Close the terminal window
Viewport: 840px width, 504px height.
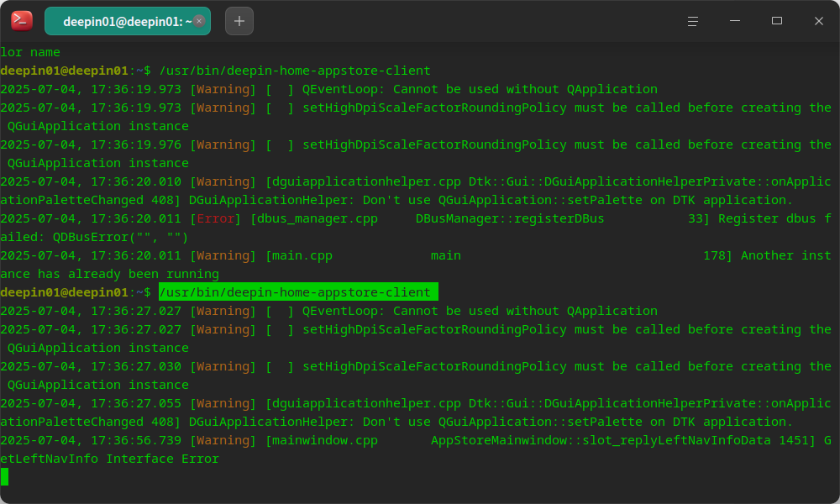coord(818,21)
